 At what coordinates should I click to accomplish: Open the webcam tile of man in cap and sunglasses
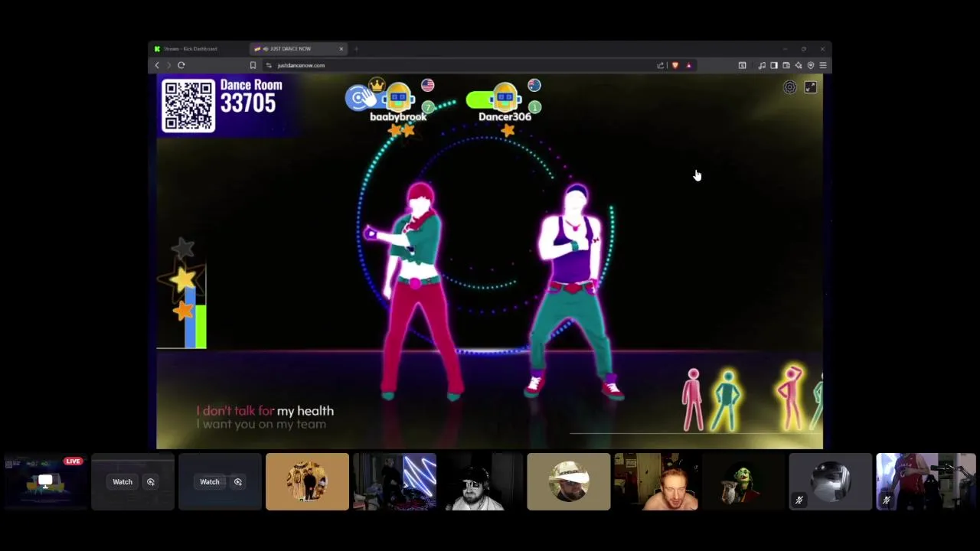[x=482, y=481]
